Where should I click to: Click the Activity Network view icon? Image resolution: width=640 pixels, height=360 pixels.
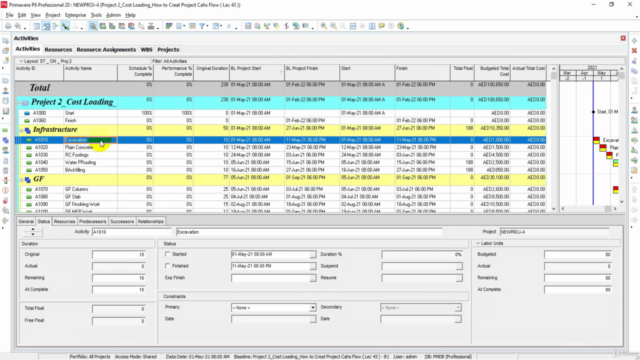[56, 26]
